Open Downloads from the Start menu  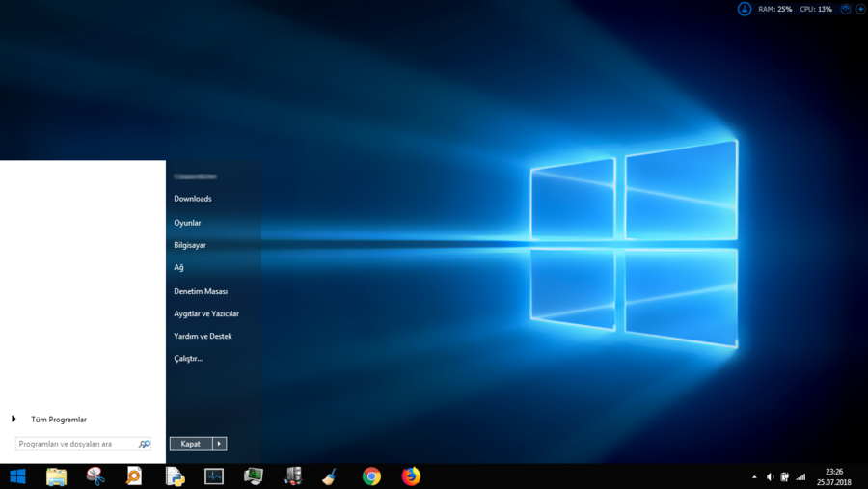pos(193,199)
